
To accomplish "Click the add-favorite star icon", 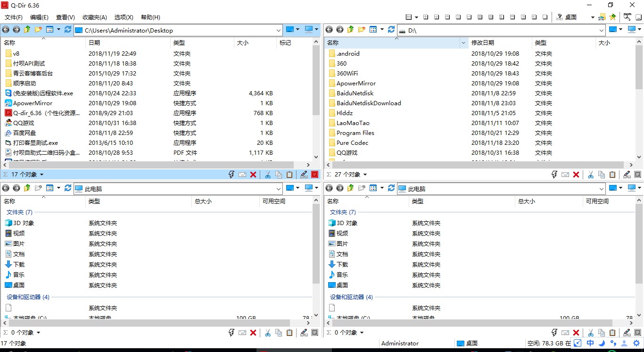I will coord(612,17).
